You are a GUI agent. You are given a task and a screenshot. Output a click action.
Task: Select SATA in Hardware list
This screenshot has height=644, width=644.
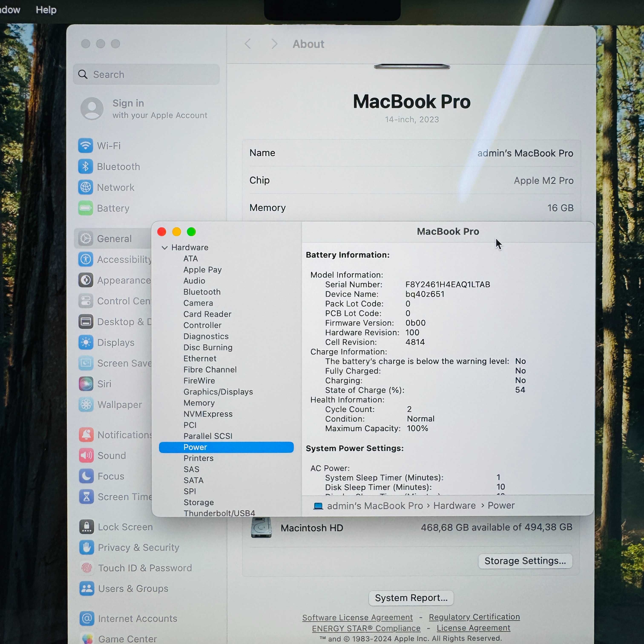[194, 480]
